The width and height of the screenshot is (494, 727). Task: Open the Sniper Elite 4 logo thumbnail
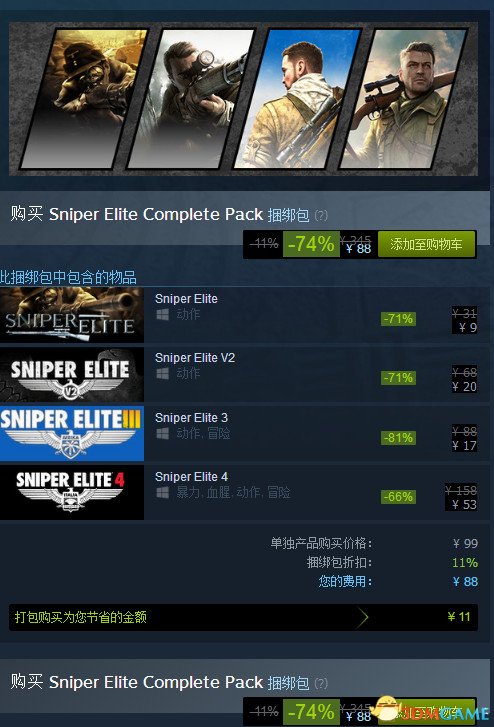click(x=72, y=492)
